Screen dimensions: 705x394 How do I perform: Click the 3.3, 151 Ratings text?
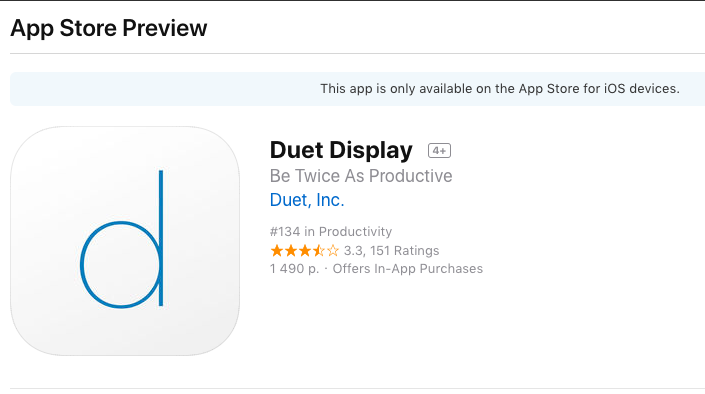pyautogui.click(x=392, y=251)
